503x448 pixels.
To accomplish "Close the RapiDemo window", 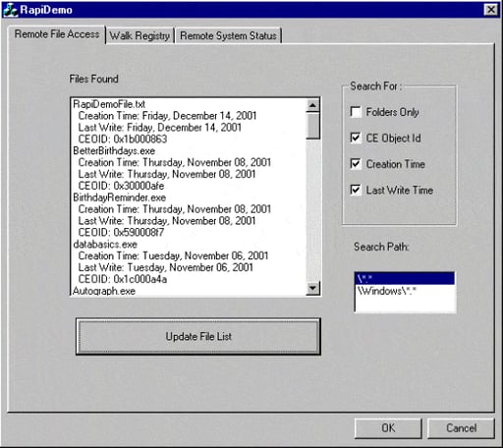I will point(491,10).
